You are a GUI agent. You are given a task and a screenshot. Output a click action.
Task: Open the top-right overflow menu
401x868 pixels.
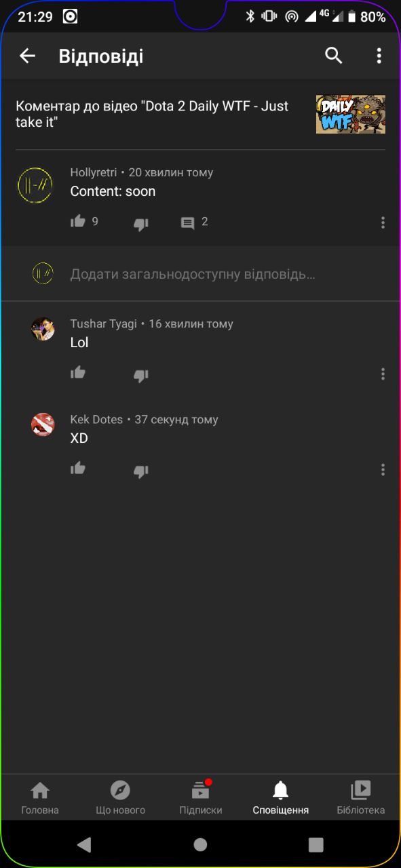pos(379,56)
